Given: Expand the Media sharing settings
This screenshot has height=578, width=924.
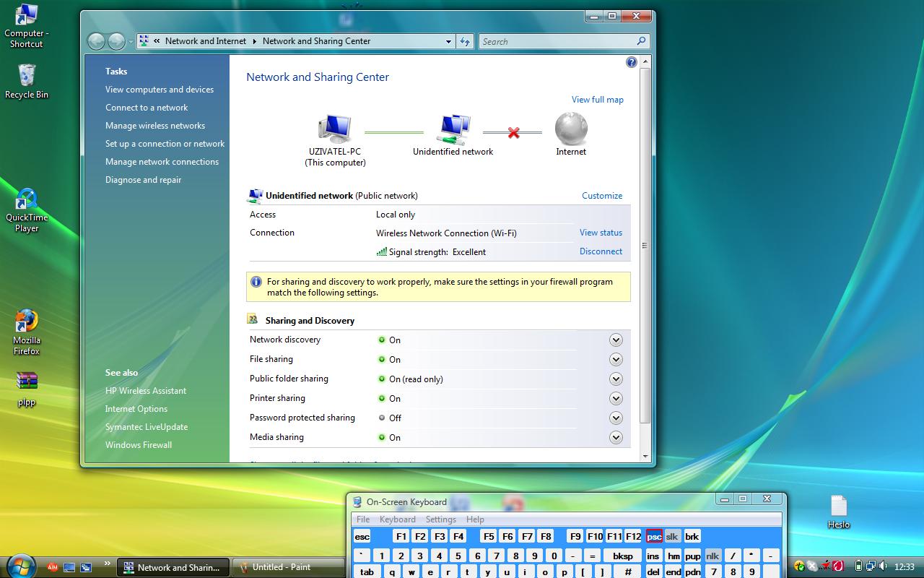Looking at the screenshot, I should 616,437.
